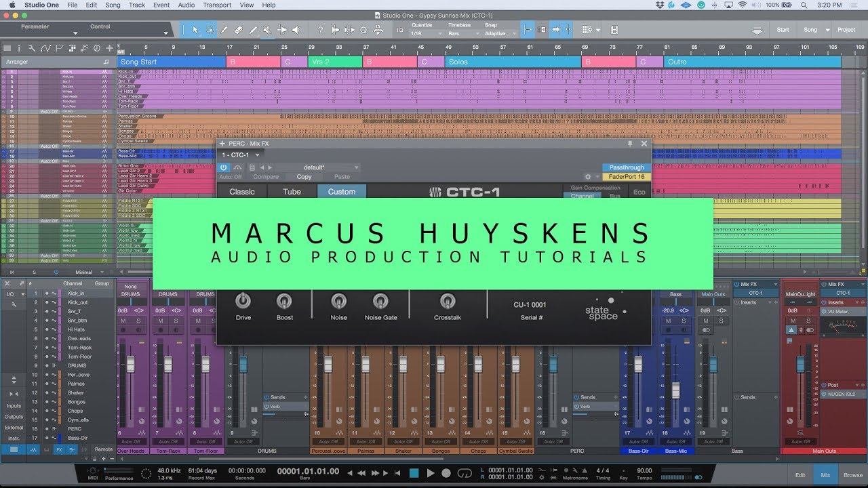868x488 pixels.
Task: Pin the PERC Mix FX window
Action: click(630, 144)
